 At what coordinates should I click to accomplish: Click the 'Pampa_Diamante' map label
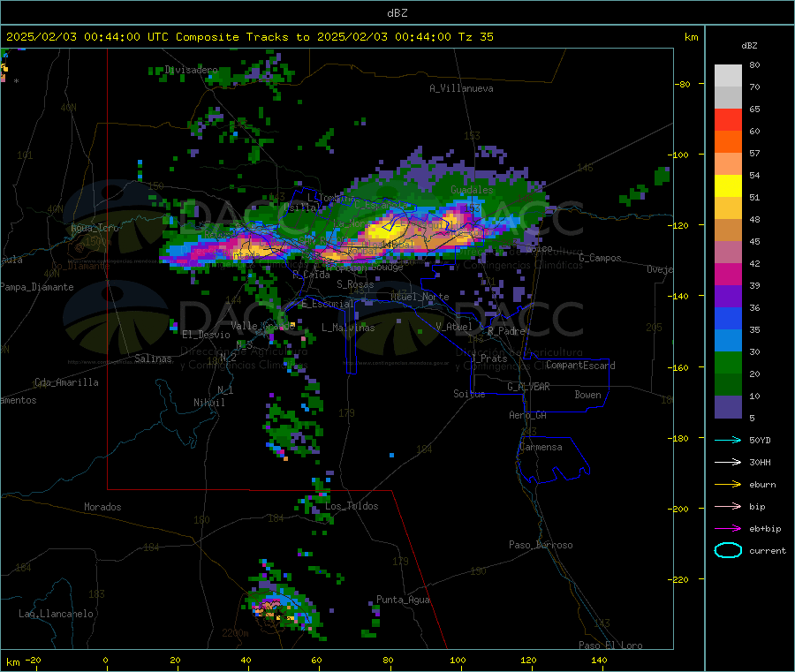pos(37,287)
